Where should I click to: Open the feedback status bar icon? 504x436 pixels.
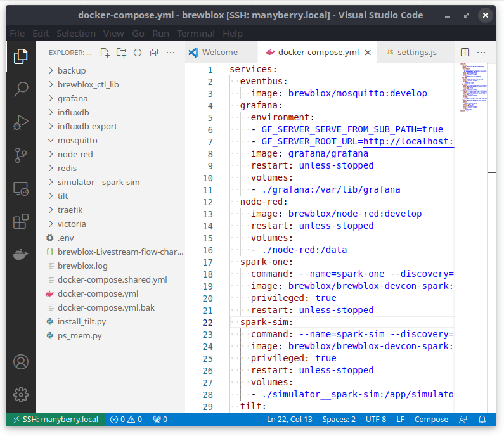[463, 420]
